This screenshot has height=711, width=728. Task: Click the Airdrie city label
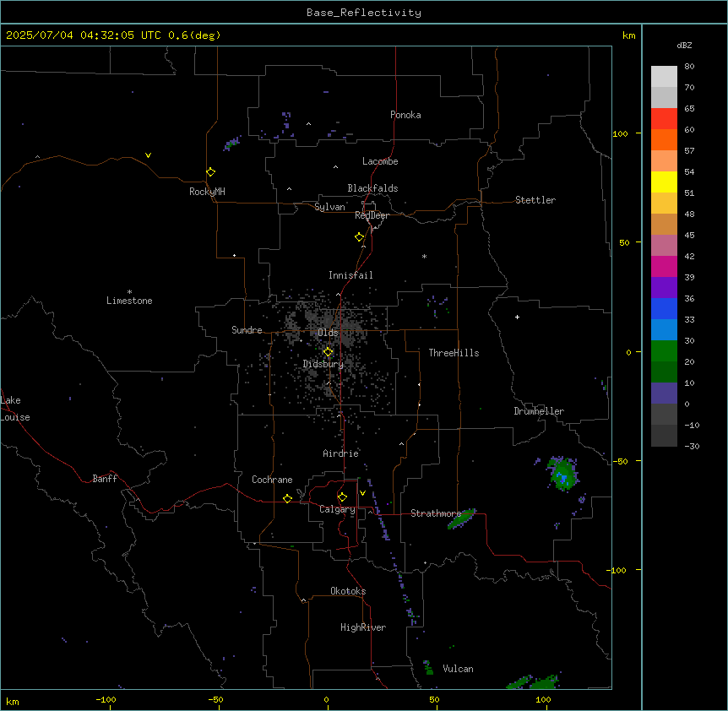tap(341, 453)
